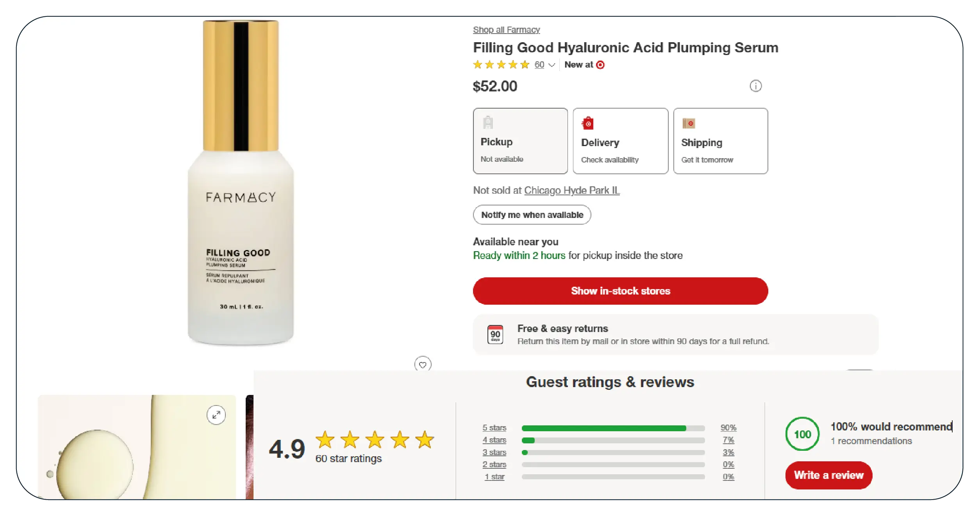
Task: Select the Pickup fulfillment option
Action: 520,141
